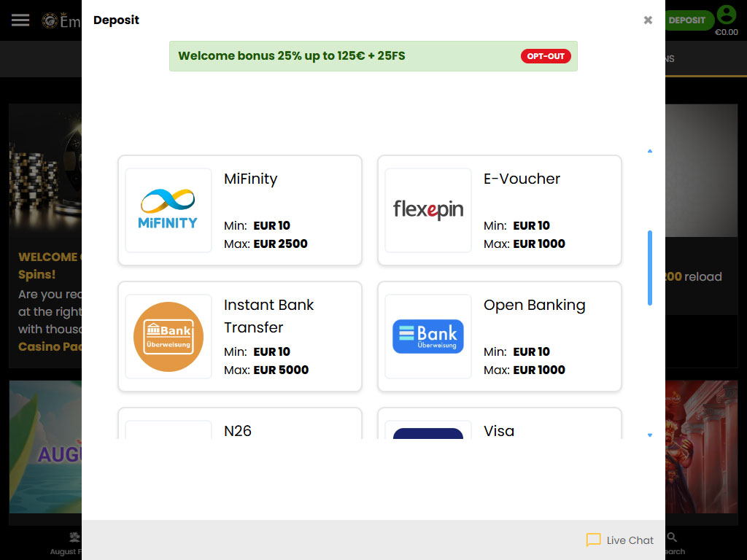This screenshot has width=747, height=560.
Task: Select the MiFinity logo
Action: 169,210
